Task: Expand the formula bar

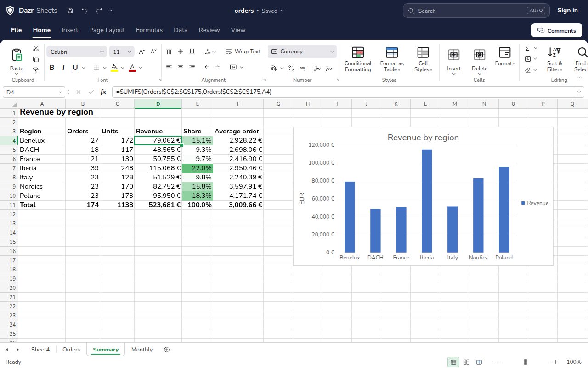Action: [x=579, y=92]
